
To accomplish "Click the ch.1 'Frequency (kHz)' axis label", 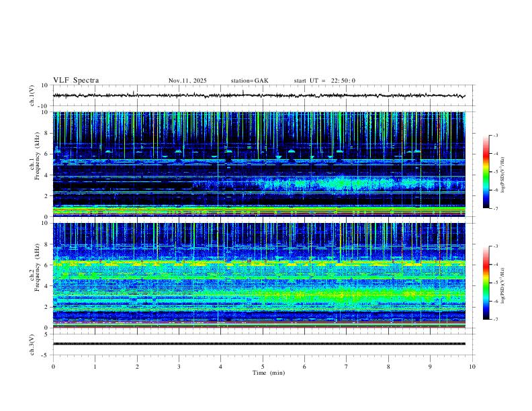I will pos(38,156).
